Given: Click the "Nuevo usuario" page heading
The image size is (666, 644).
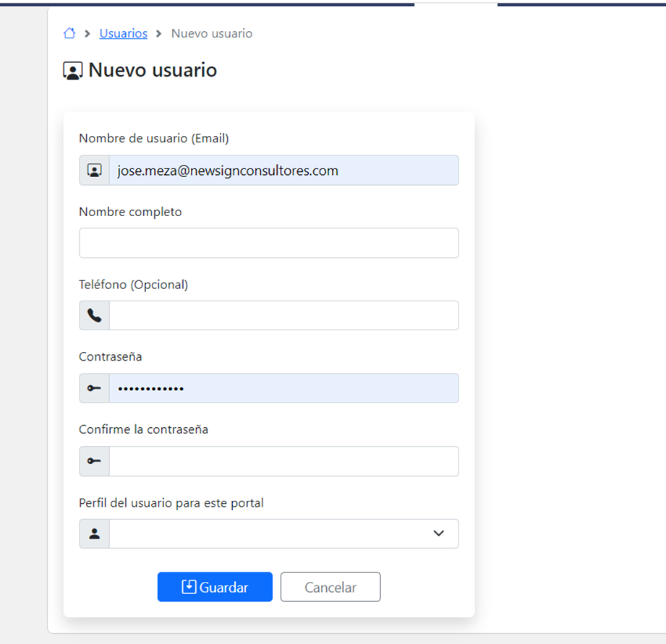Looking at the screenshot, I should tap(153, 70).
